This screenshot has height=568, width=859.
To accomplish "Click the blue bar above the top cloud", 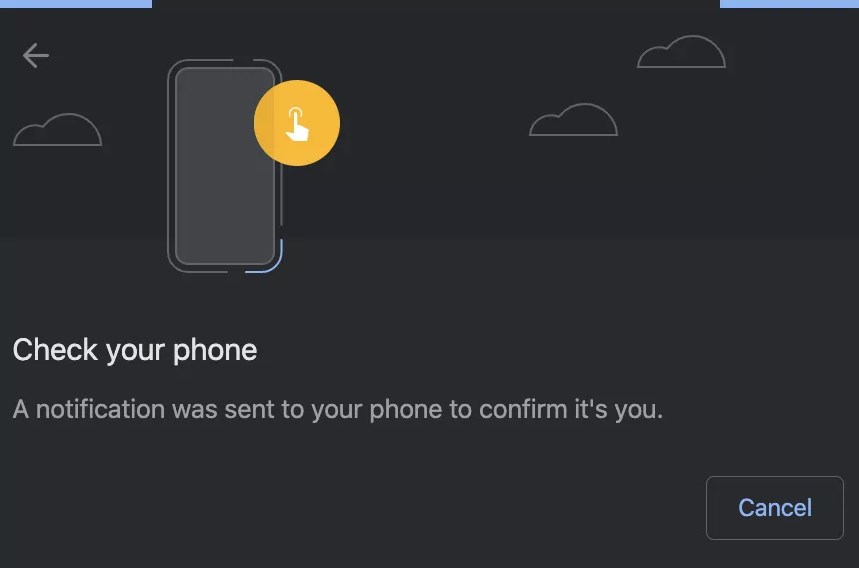I will click(x=789, y=3).
